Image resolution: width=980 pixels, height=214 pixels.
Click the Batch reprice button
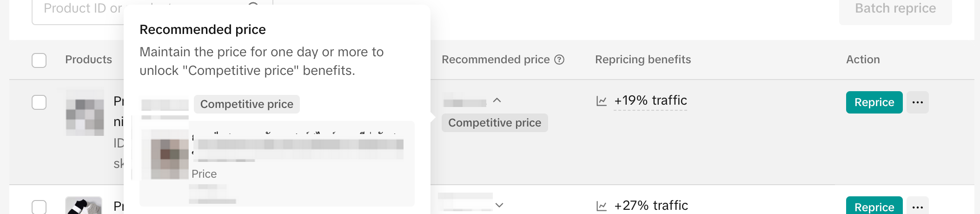click(895, 9)
